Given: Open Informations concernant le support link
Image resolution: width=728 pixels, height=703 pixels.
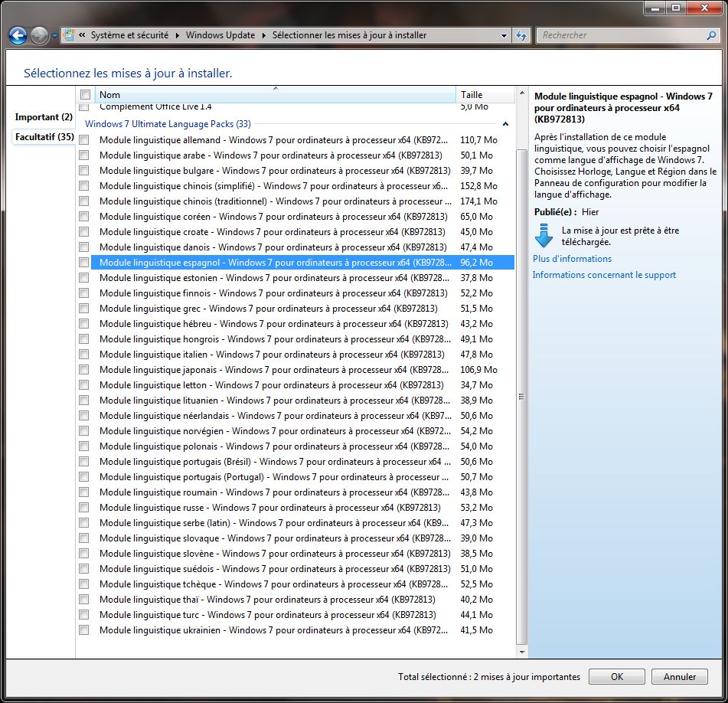Looking at the screenshot, I should [x=604, y=275].
